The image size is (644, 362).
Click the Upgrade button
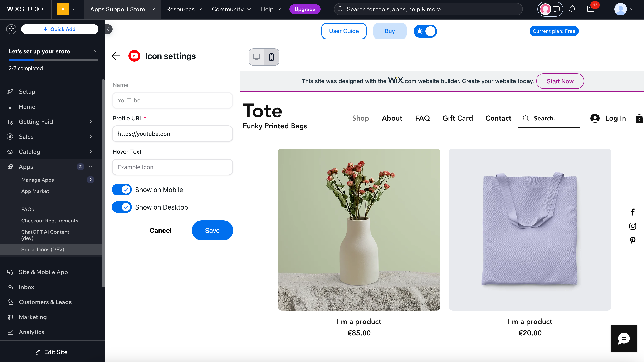tap(305, 9)
